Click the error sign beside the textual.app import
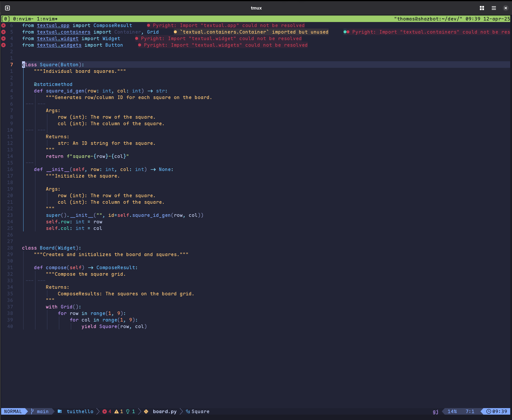 coord(4,26)
